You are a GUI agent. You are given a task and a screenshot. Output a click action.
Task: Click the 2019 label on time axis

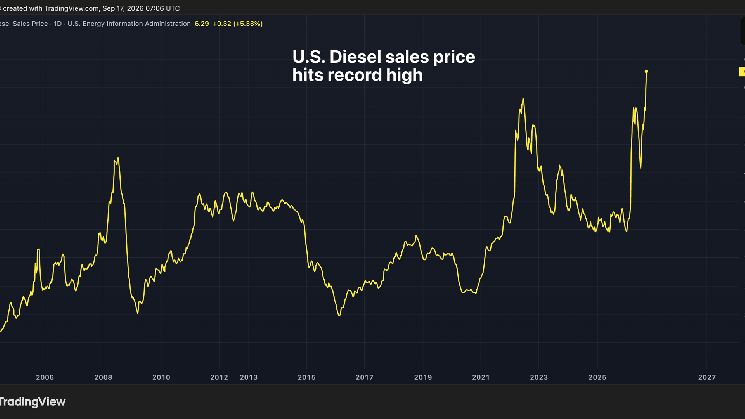click(423, 377)
